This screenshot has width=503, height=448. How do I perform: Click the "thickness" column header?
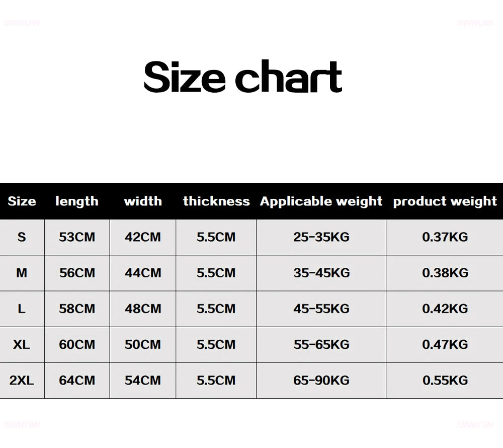click(216, 201)
